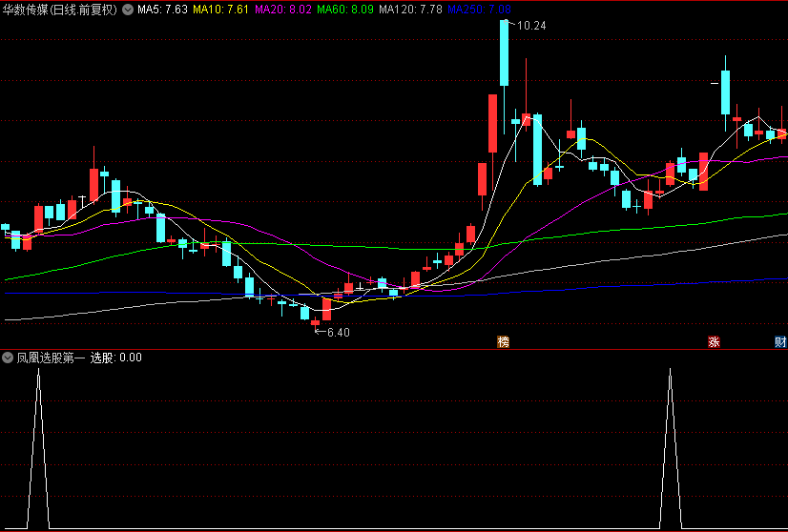Select the red candlestick at the 6.40 low
Viewport: 788px width, 532px height.
[316, 322]
